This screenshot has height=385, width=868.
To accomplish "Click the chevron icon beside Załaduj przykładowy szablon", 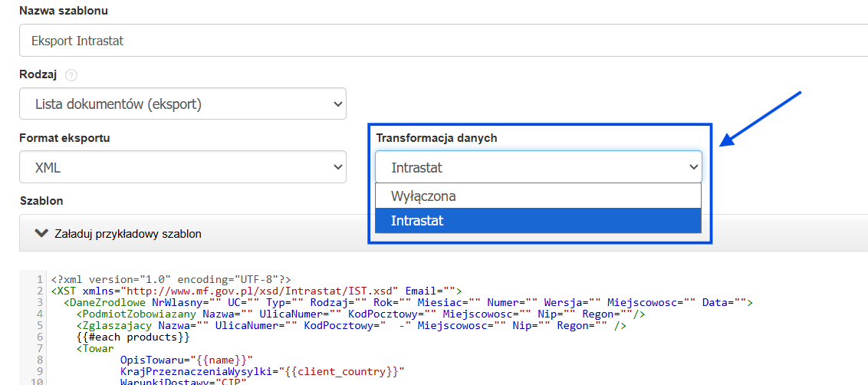I will point(41,233).
